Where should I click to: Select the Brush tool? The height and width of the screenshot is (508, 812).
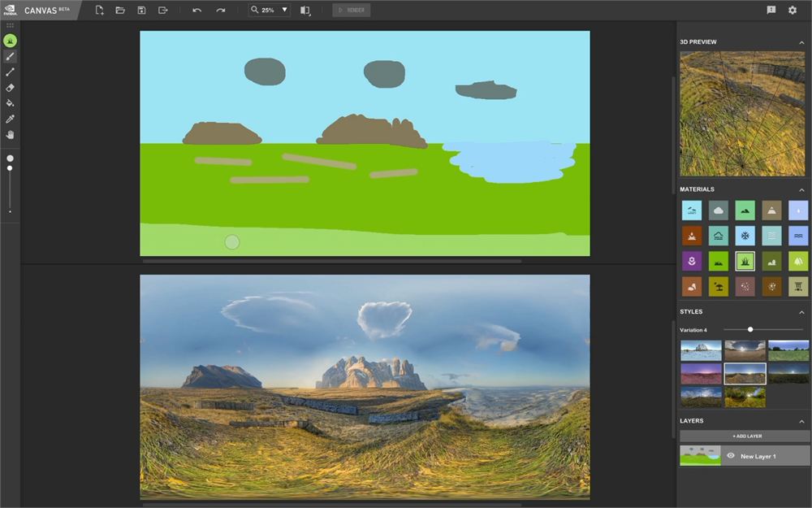pyautogui.click(x=10, y=57)
